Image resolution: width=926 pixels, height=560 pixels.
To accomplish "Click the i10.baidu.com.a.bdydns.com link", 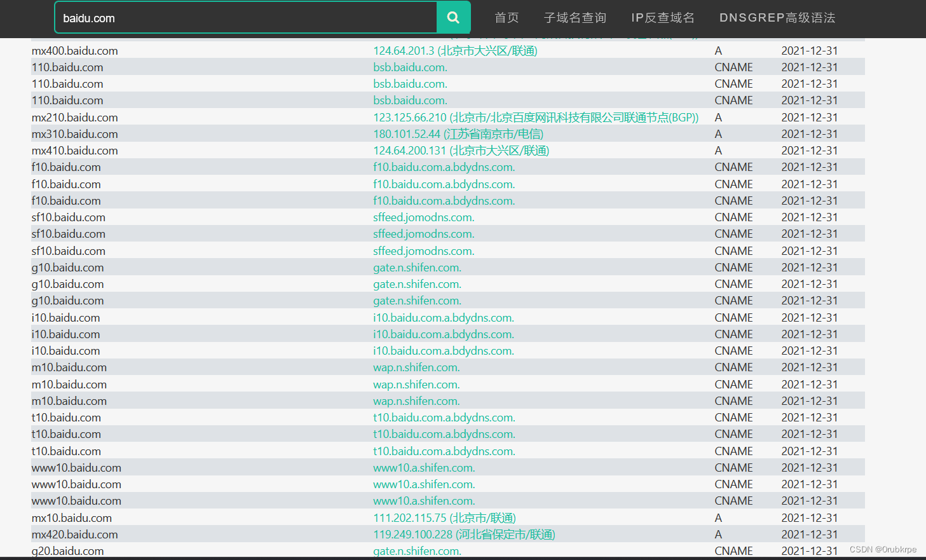I will (444, 317).
